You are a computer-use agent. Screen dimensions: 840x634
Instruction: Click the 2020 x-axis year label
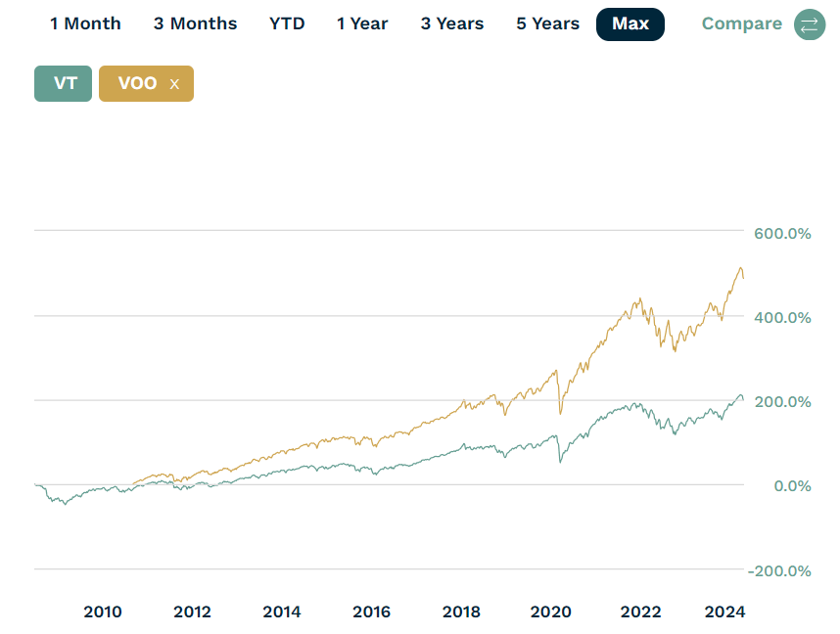tap(551, 612)
